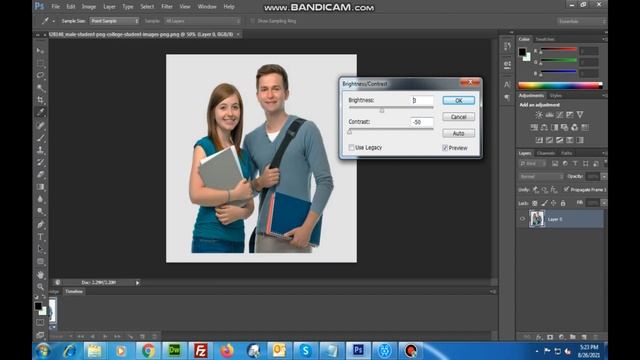Screen dimensions: 640x360
Task: Open the Kind layer filter dropdown
Action: pos(532,164)
